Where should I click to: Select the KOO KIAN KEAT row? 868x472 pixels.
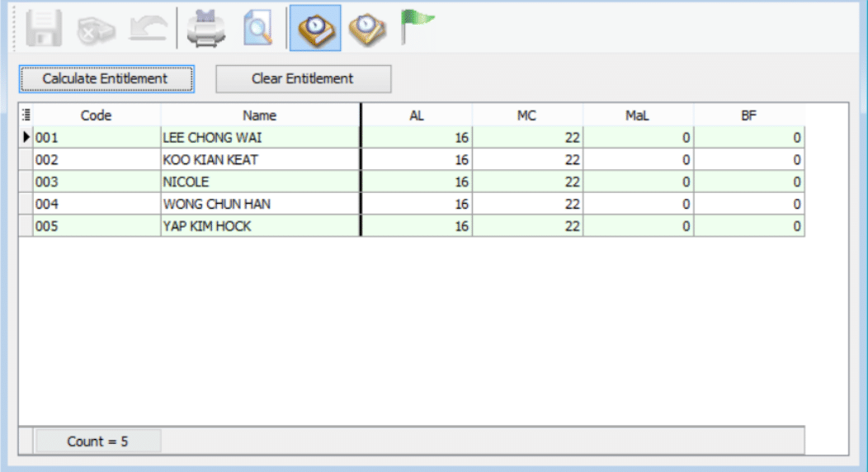click(210, 160)
